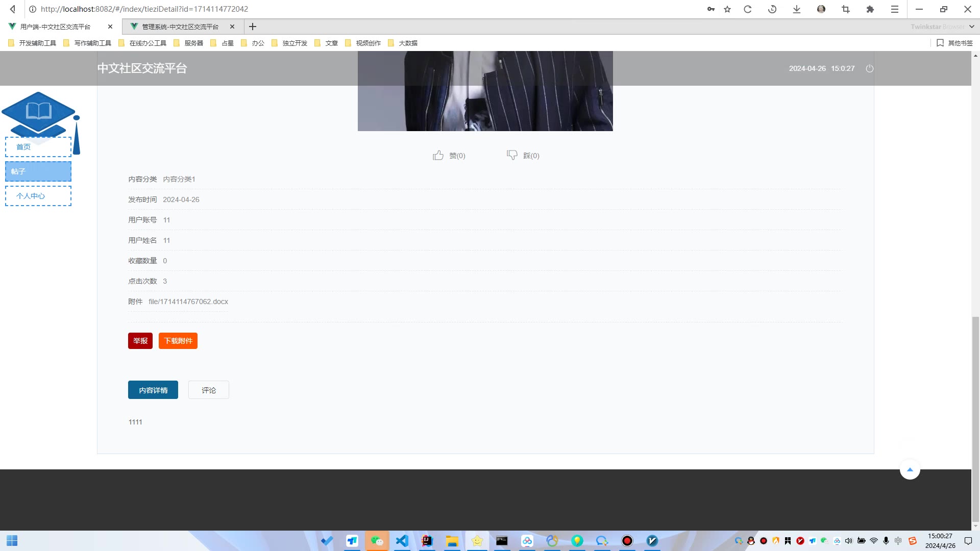Expand the tab list chevron
This screenshot has width=980, height=551.
pos(971,27)
